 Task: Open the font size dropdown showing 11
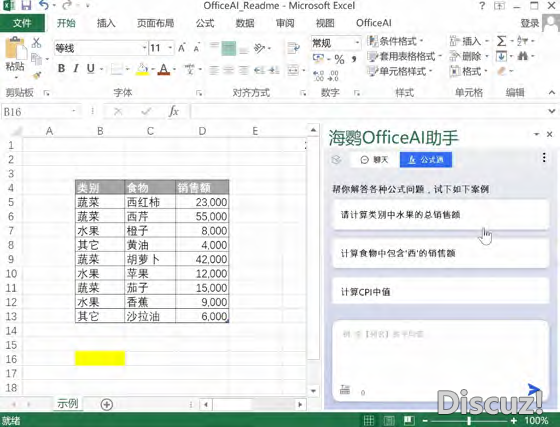[x=170, y=48]
